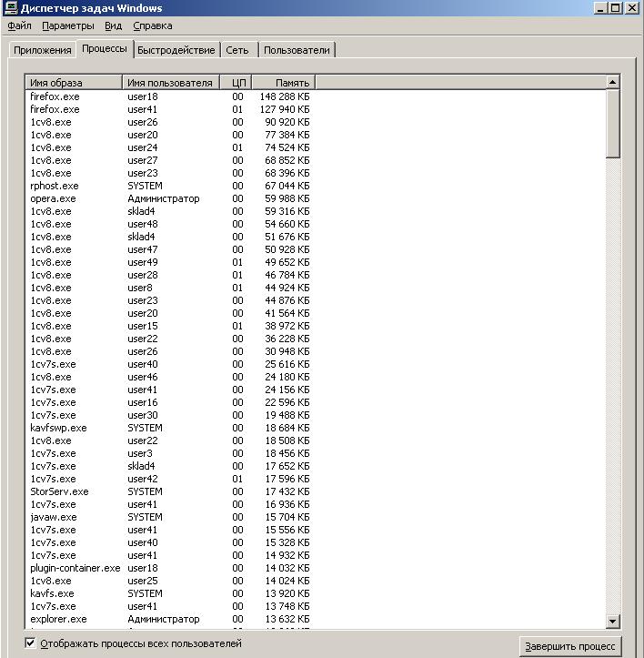Click the Task Manager title bar icon
644x658 pixels.
(x=10, y=8)
